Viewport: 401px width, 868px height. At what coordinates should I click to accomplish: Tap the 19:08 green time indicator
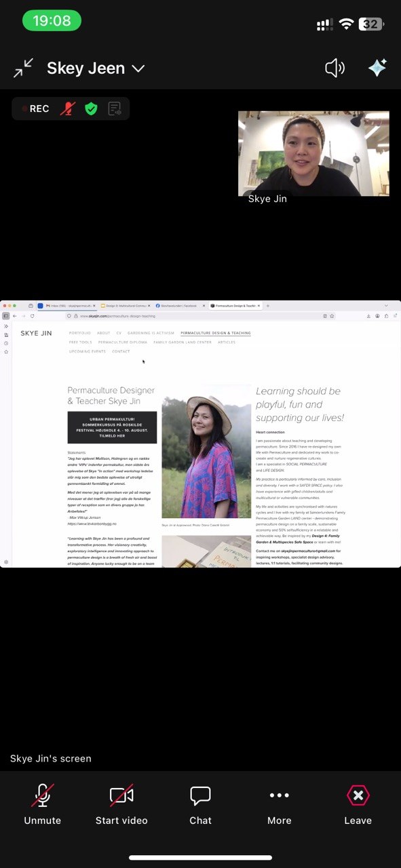click(52, 20)
